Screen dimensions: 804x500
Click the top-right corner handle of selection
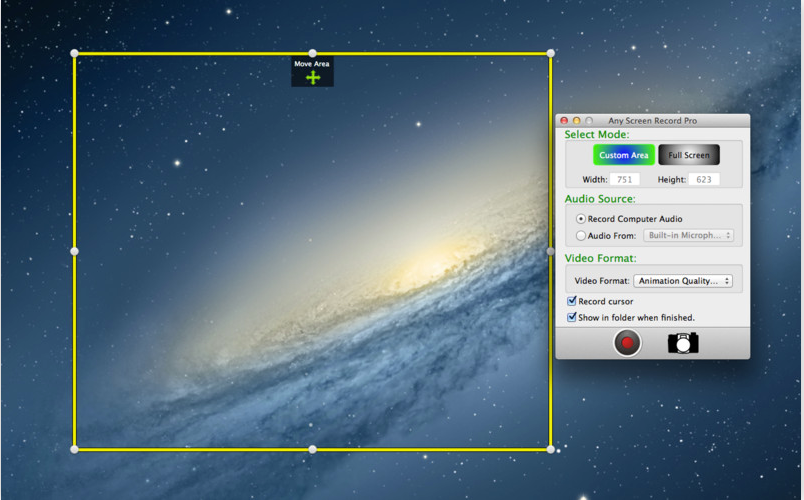click(x=551, y=53)
